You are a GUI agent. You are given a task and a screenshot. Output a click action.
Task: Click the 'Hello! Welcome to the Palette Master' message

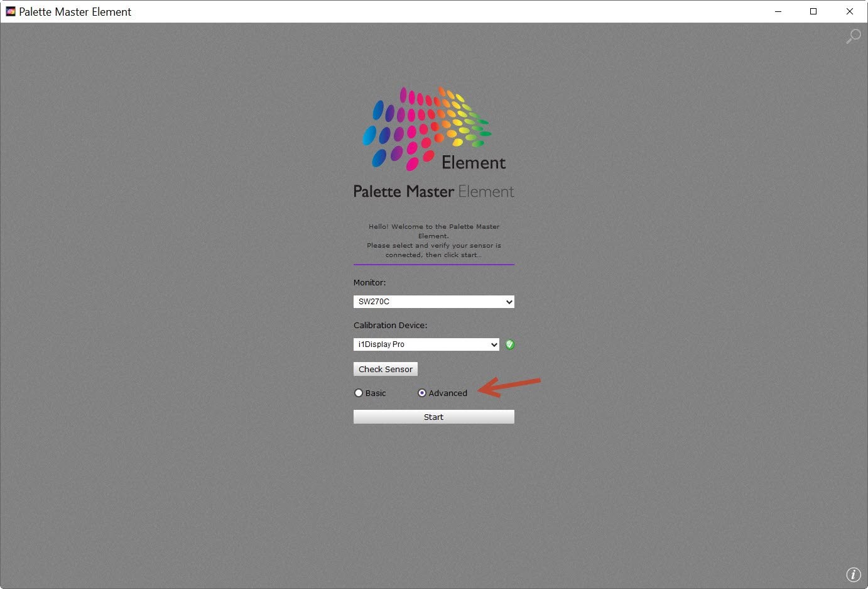point(434,241)
